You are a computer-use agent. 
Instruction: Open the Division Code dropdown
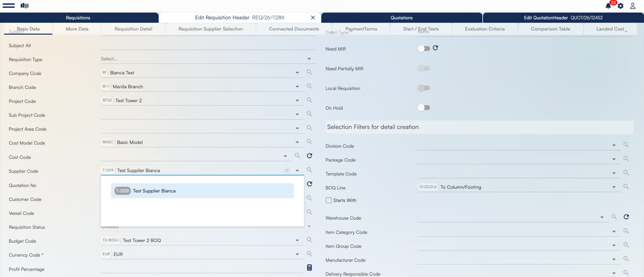pos(613,146)
